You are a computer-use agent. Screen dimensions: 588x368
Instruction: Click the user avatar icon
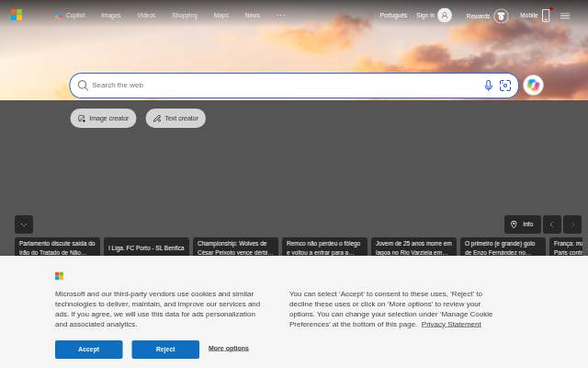445,16
